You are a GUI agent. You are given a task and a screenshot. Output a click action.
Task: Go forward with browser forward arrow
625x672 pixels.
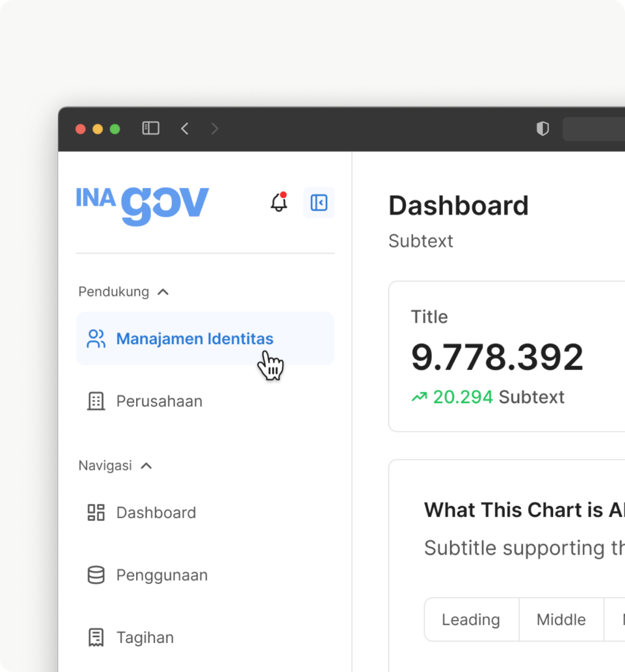pyautogui.click(x=214, y=129)
